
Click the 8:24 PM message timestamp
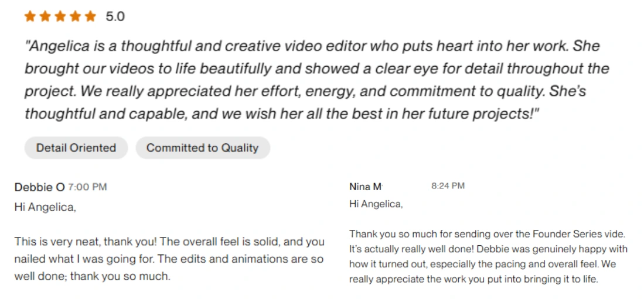[448, 186]
